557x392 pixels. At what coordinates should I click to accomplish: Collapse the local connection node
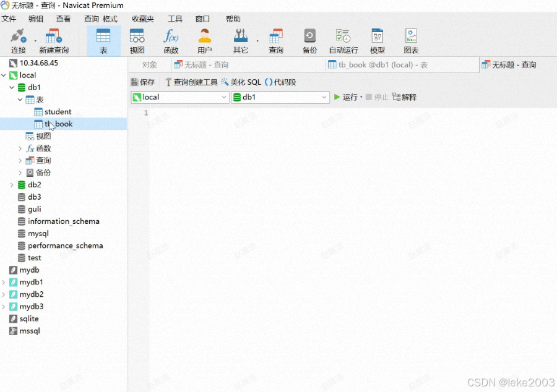coord(4,75)
